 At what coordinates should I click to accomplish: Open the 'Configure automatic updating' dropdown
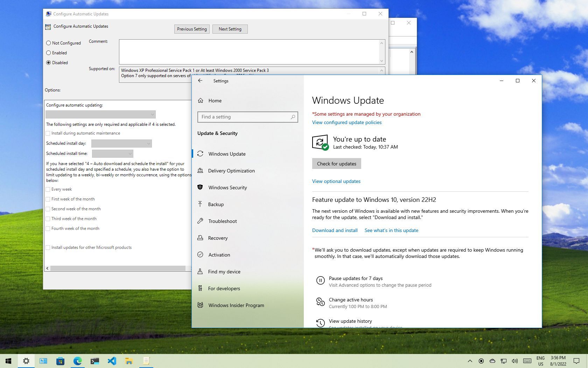[100, 114]
